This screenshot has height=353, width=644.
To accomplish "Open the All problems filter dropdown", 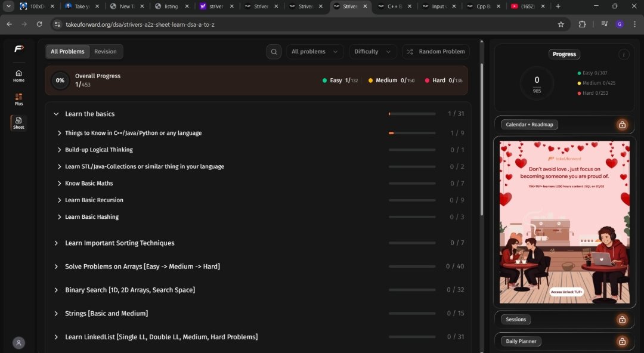I will click(x=315, y=52).
